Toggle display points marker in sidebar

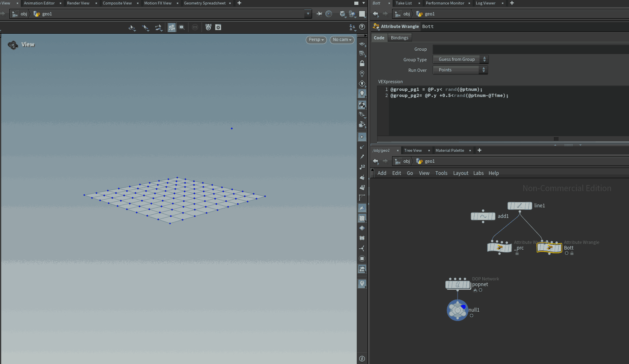coord(362,137)
